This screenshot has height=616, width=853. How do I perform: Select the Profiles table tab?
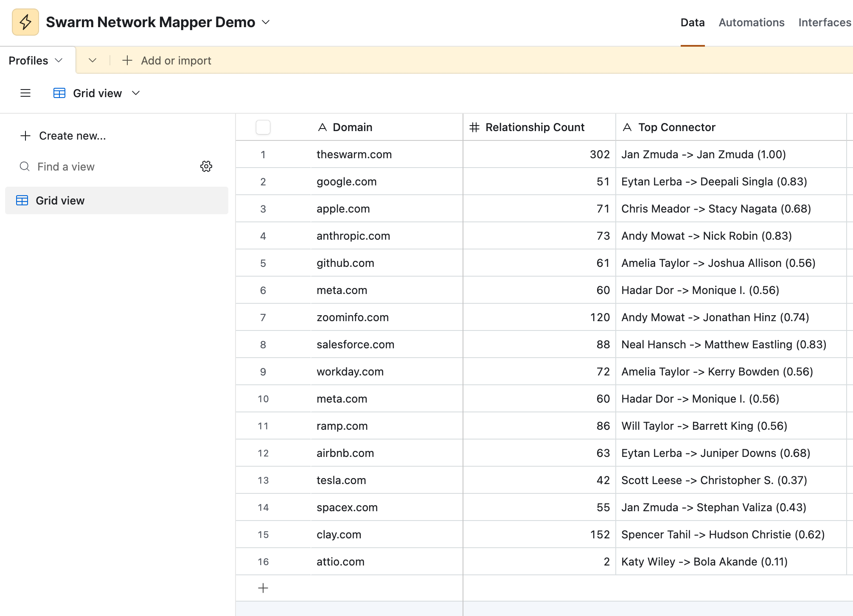28,61
